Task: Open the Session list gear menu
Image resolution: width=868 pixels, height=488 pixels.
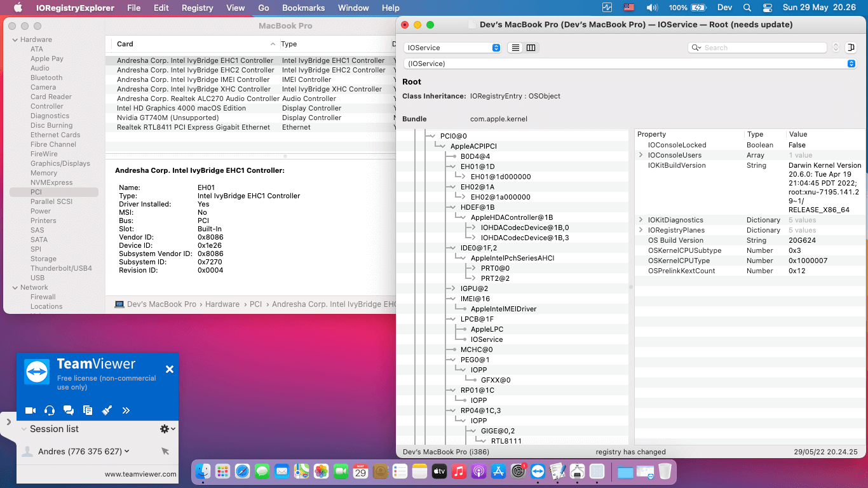Action: click(167, 429)
